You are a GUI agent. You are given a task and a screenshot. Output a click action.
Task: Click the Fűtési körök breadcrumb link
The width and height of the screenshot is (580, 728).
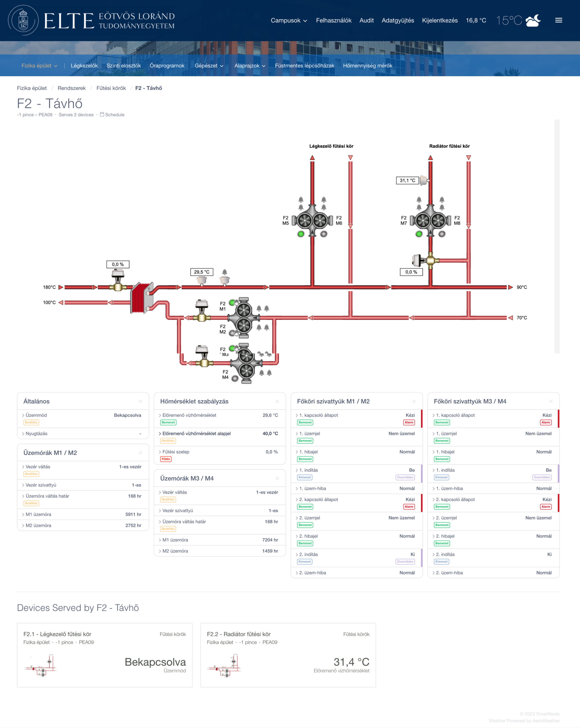click(111, 88)
